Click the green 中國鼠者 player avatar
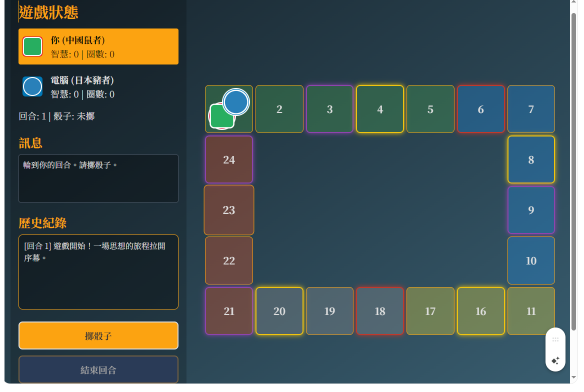 (31, 46)
